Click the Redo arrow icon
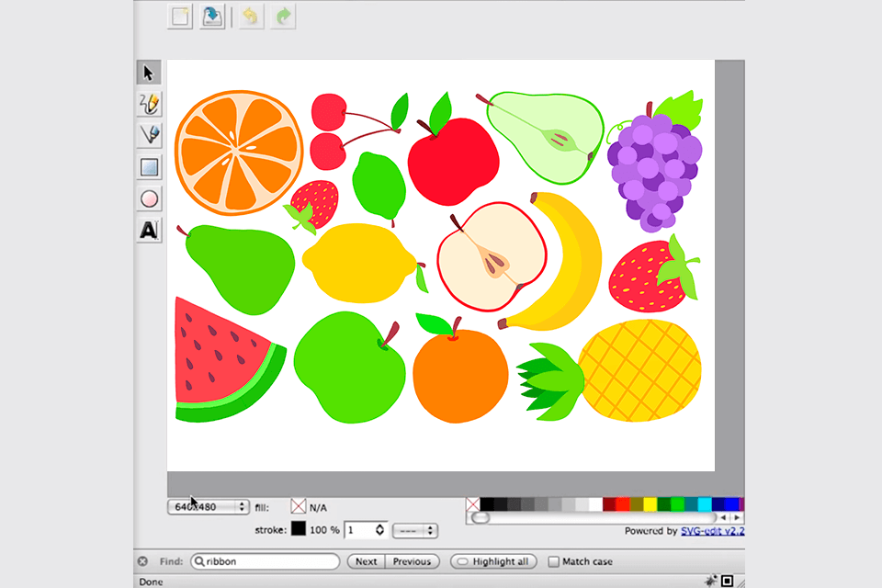Viewport: 882px width, 588px height. click(283, 17)
